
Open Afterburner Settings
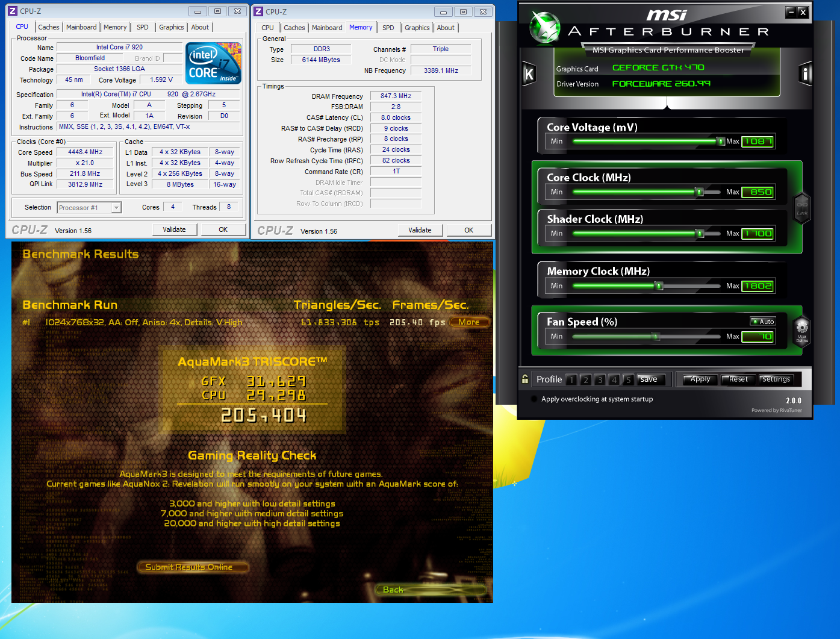[776, 379]
